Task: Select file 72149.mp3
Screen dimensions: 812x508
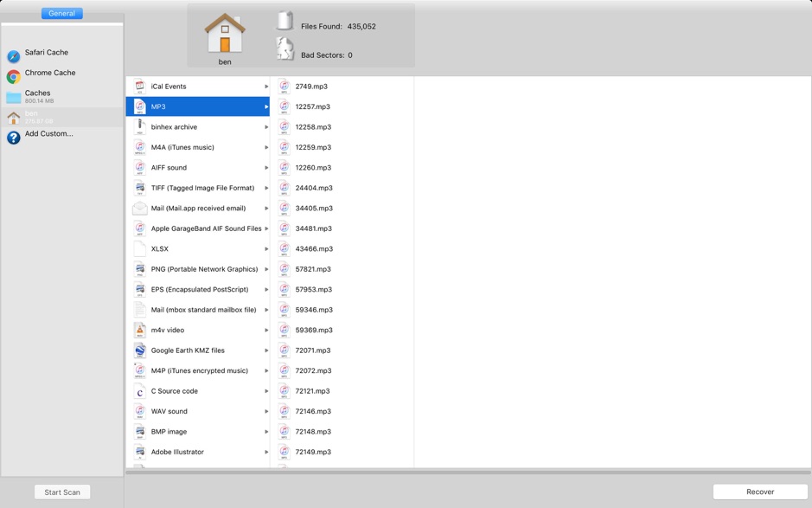Action: point(342,452)
